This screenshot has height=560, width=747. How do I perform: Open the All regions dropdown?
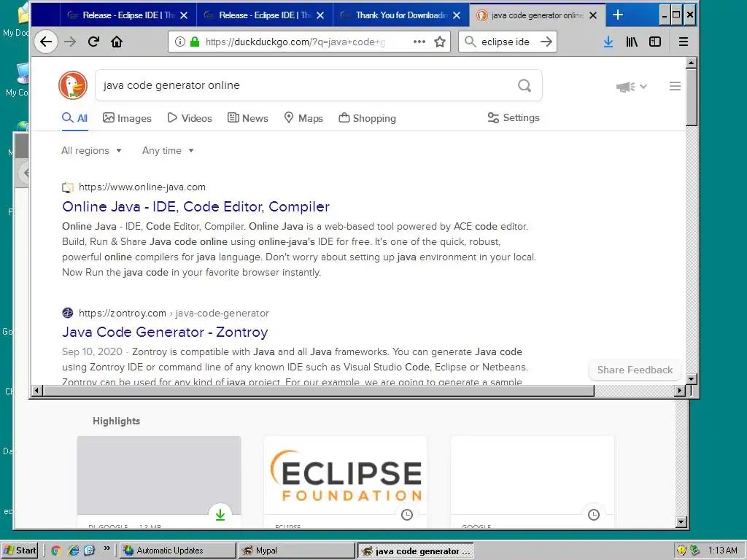point(91,150)
